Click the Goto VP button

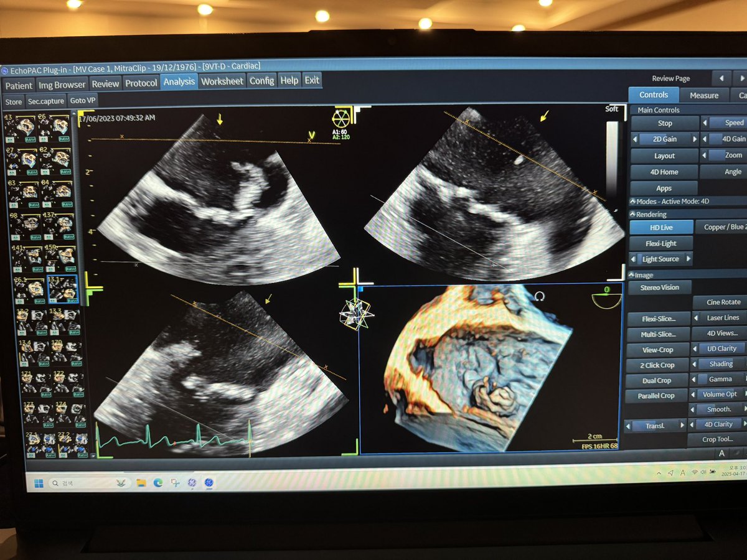click(83, 100)
